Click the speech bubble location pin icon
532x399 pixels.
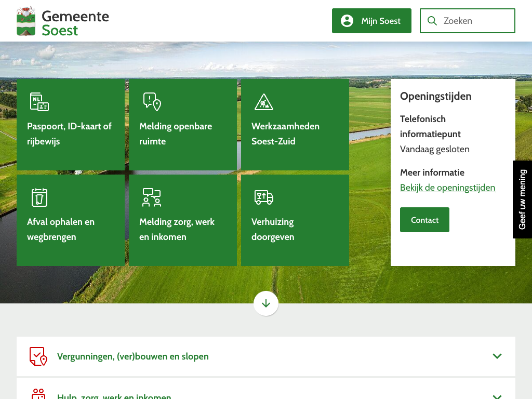(152, 102)
